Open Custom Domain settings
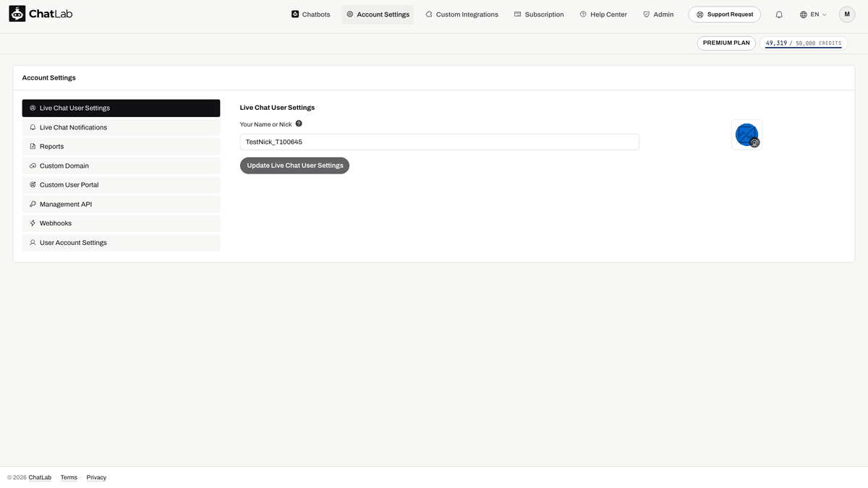Image resolution: width=868 pixels, height=488 pixels. click(x=121, y=166)
